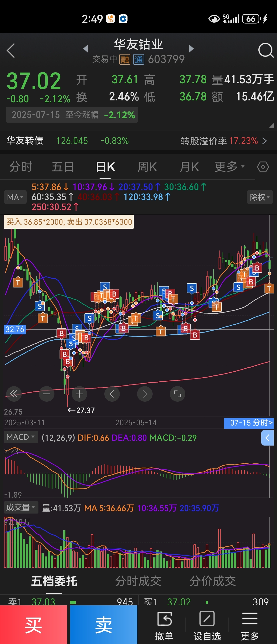This screenshot has height=644, width=277.
Task: Select the 日K tab
Action: pos(105,167)
